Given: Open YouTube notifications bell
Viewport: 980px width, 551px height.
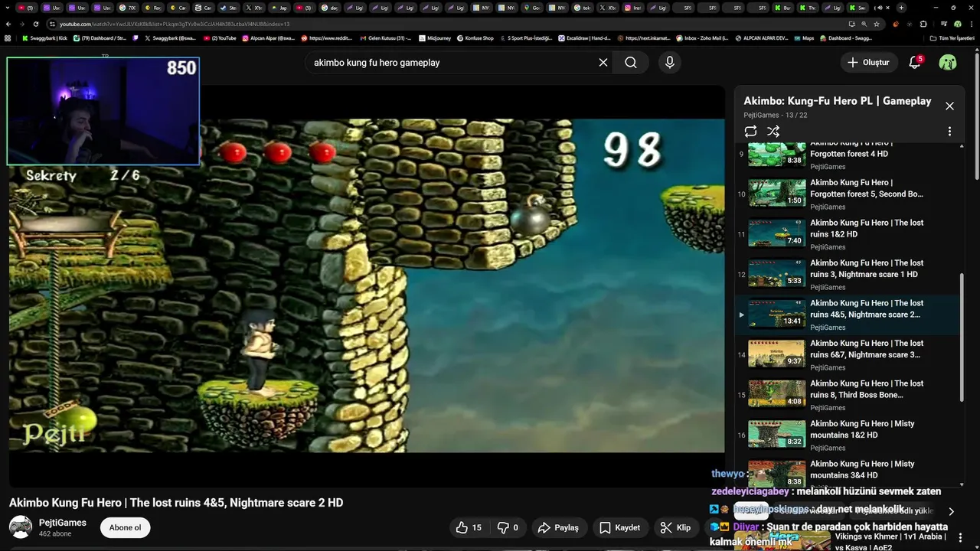Looking at the screenshot, I should tap(915, 63).
